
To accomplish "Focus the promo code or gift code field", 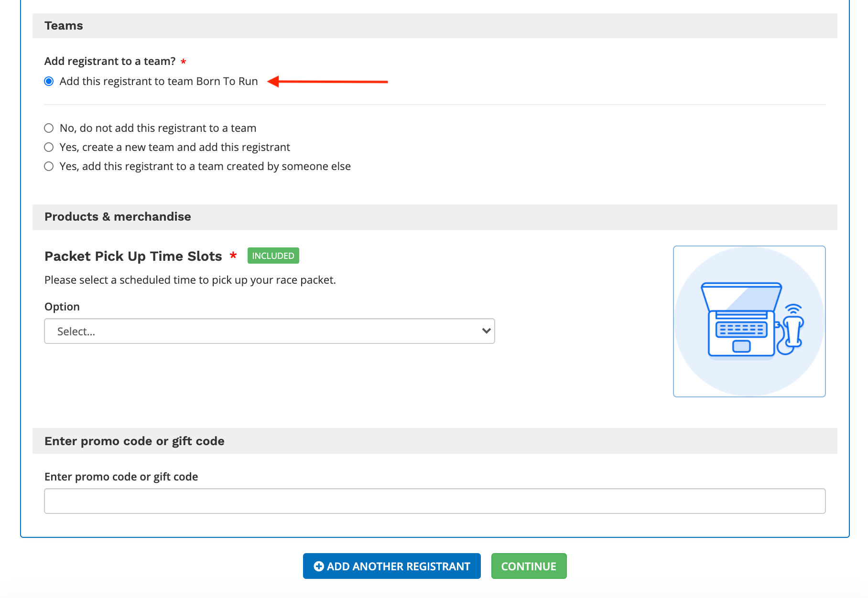I will (x=434, y=501).
